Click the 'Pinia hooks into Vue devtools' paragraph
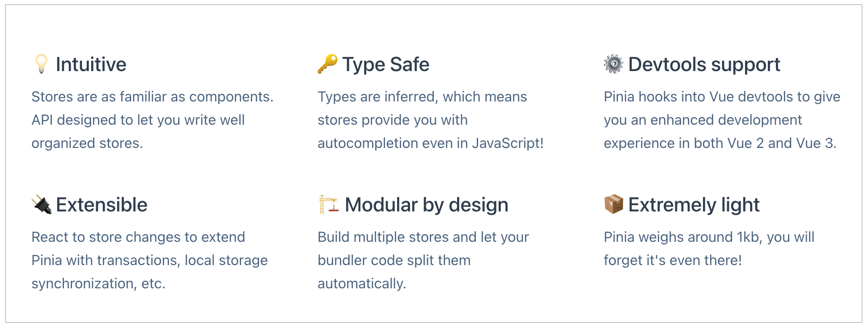 tap(722, 120)
